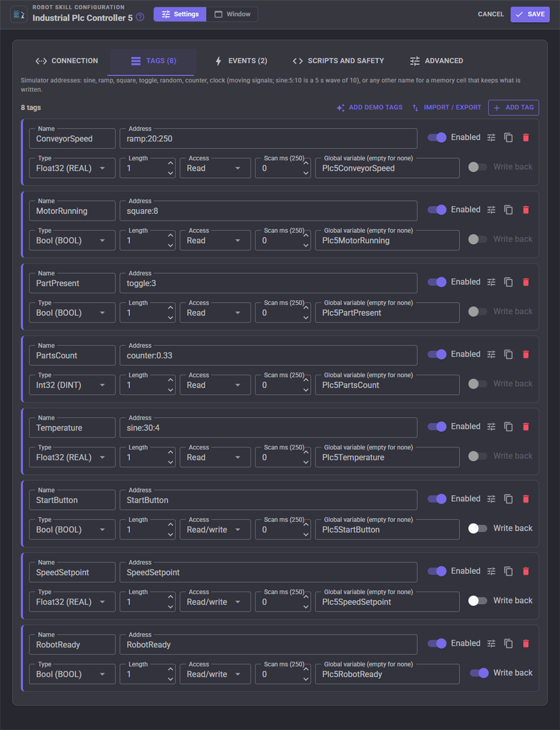The height and width of the screenshot is (730, 560).
Task: Turn off Enabled for PartsCount tag
Action: click(x=437, y=354)
